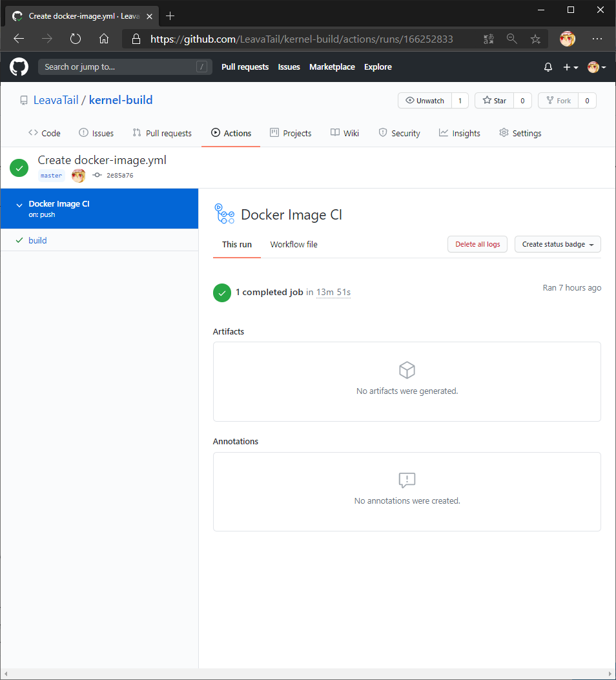Click the green success check beside the run title
This screenshot has height=680, width=616.
click(x=19, y=168)
